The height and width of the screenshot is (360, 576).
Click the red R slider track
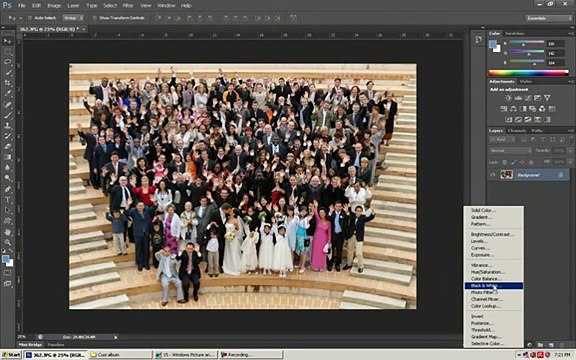pos(527,43)
